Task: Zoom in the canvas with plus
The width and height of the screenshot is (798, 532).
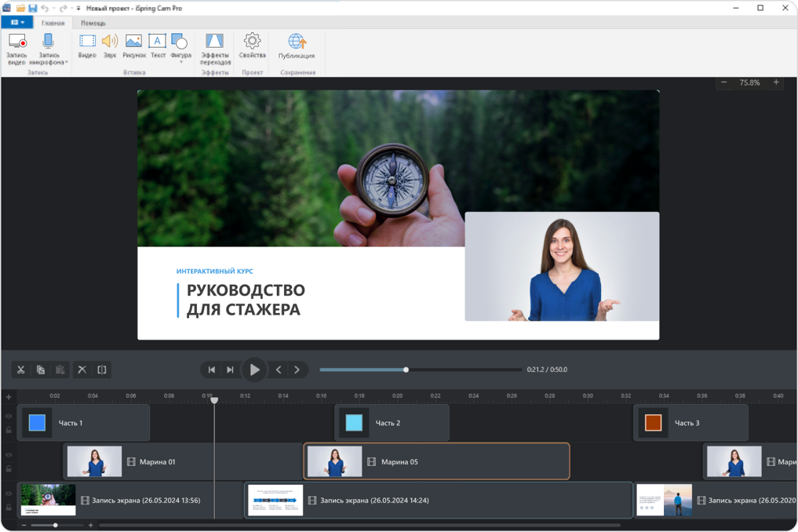Action: (776, 82)
